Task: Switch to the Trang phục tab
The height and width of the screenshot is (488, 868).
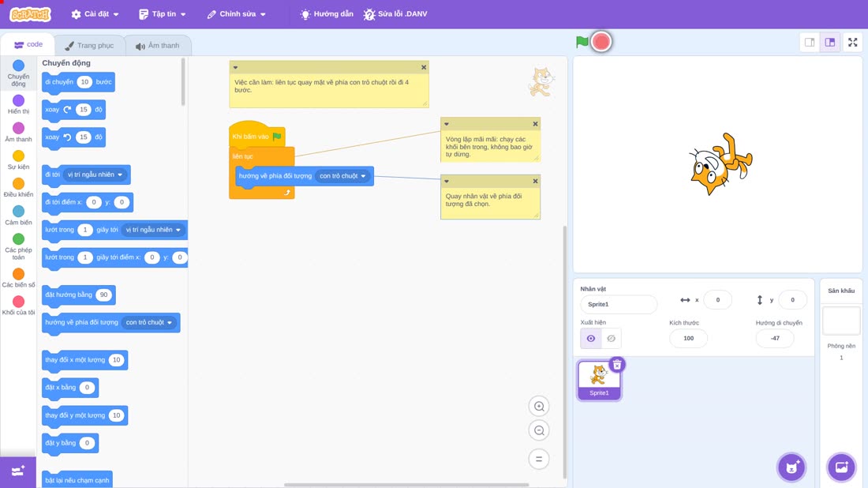Action: pos(89,46)
